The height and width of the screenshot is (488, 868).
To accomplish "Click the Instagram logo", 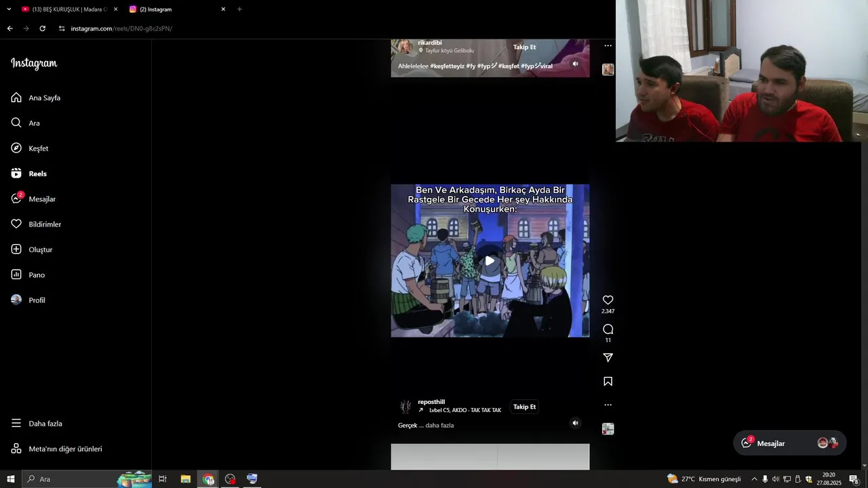I will pos(34,64).
